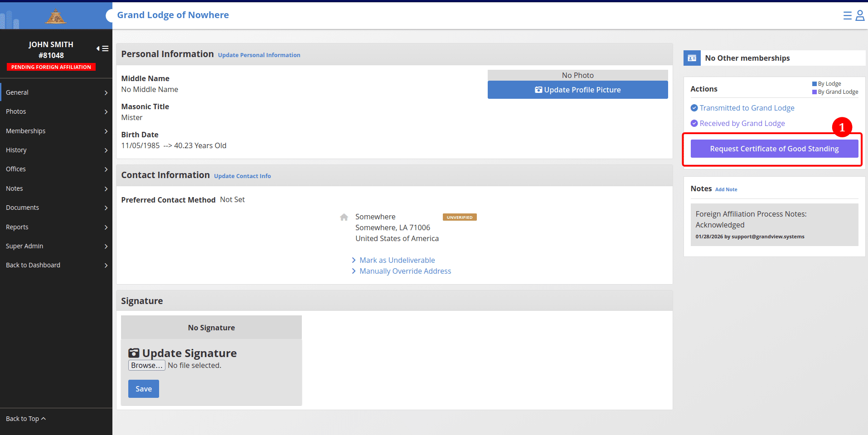Request Certificate of Good Standing
The width and height of the screenshot is (868, 435).
774,149
